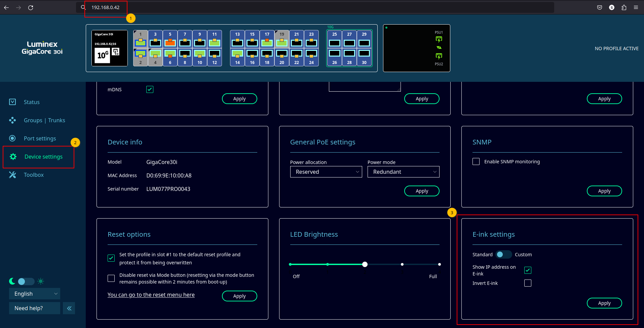Click the browser reload icon
This screenshot has width=644, height=328.
[31, 7]
